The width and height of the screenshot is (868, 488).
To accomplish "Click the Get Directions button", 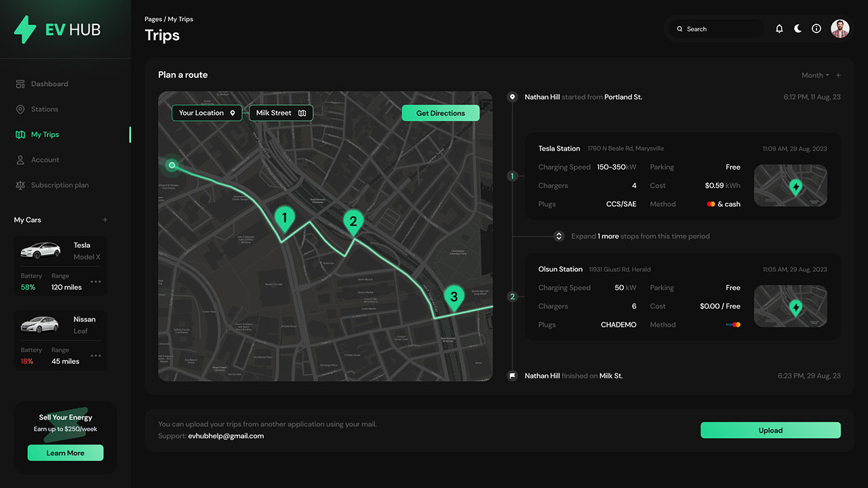I will click(440, 113).
